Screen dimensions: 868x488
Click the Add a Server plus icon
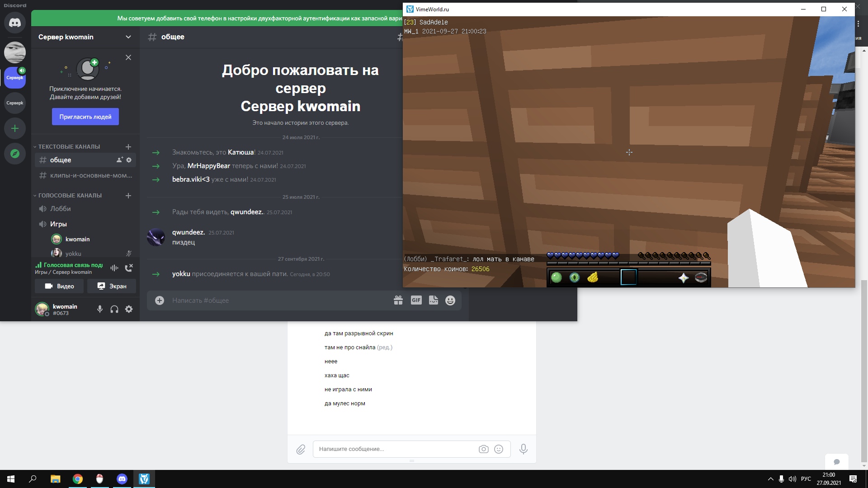pyautogui.click(x=15, y=128)
